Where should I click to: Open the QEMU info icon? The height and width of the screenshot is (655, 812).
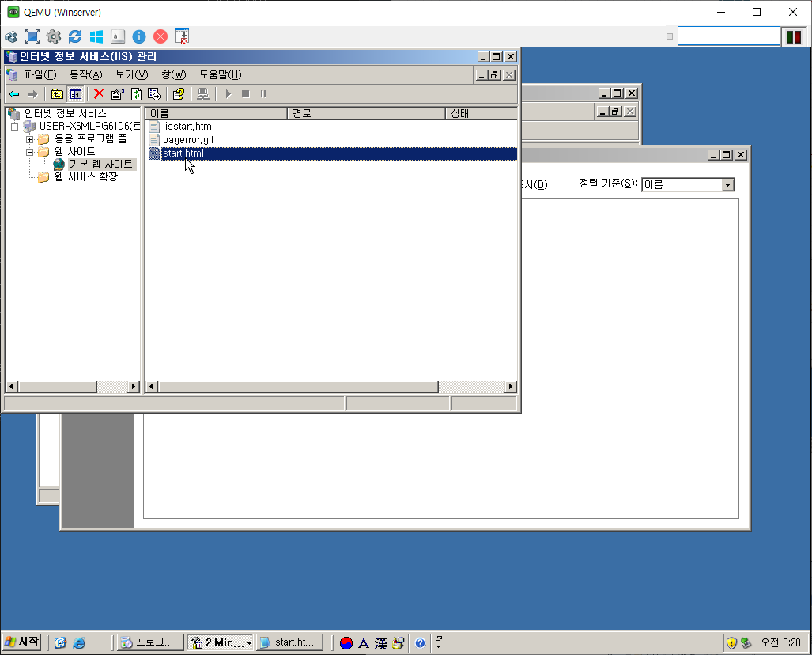139,36
